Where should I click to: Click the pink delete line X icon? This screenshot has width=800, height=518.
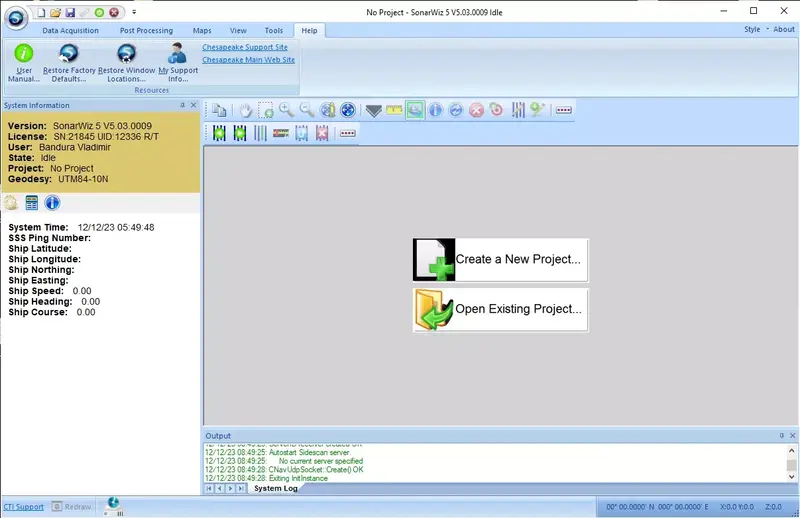pyautogui.click(x=322, y=133)
